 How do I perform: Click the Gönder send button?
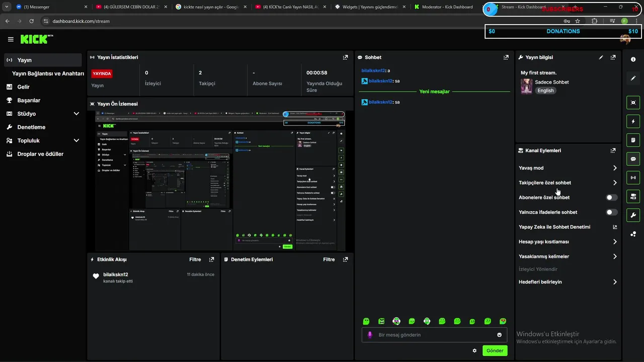pyautogui.click(x=495, y=350)
